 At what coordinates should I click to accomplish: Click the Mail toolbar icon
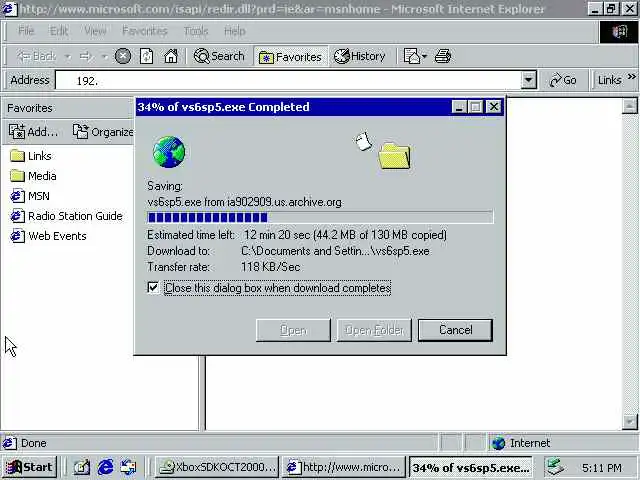(411, 56)
